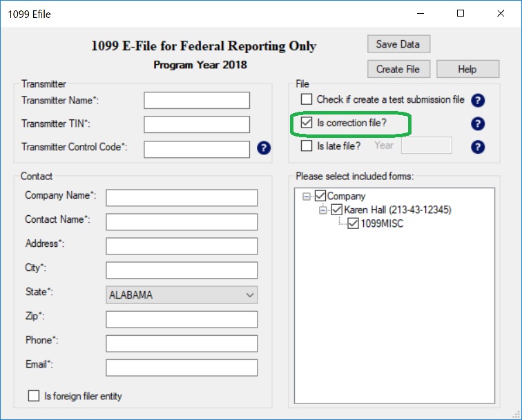This screenshot has height=420, width=522.
Task: Click help icon beside Is correction file
Action: pyautogui.click(x=478, y=124)
